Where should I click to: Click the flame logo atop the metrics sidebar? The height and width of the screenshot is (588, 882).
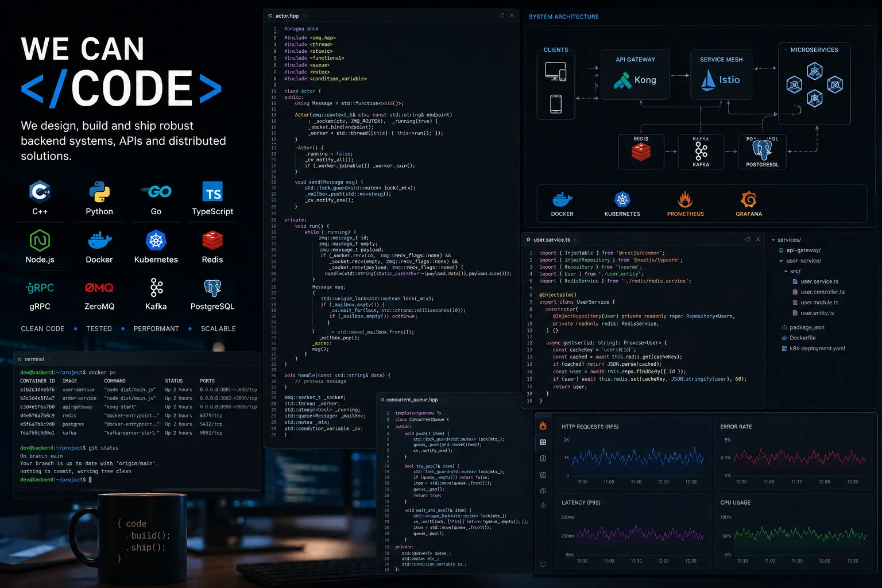click(x=543, y=425)
